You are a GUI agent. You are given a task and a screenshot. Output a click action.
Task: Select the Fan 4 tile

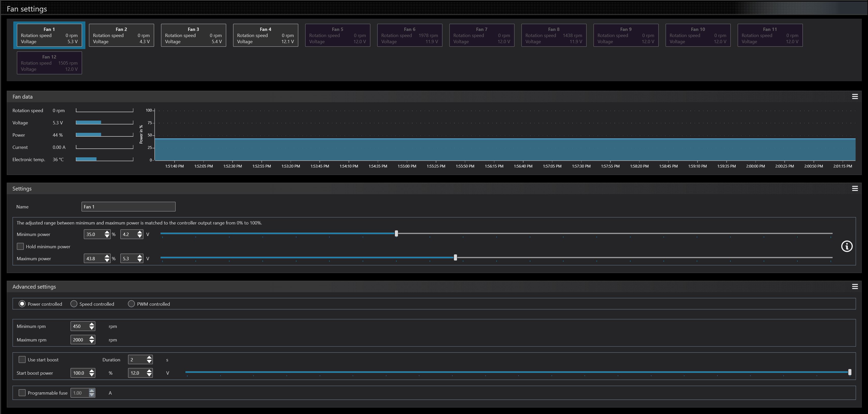266,35
